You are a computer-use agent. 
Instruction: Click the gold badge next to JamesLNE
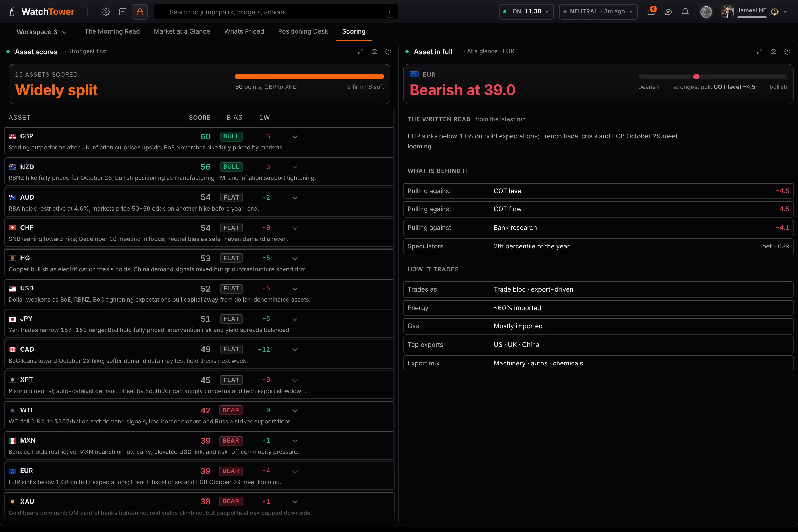click(x=774, y=12)
